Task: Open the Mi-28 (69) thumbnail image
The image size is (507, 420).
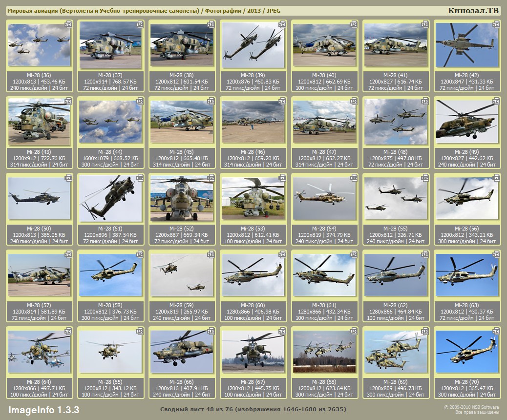Action: pos(396,352)
